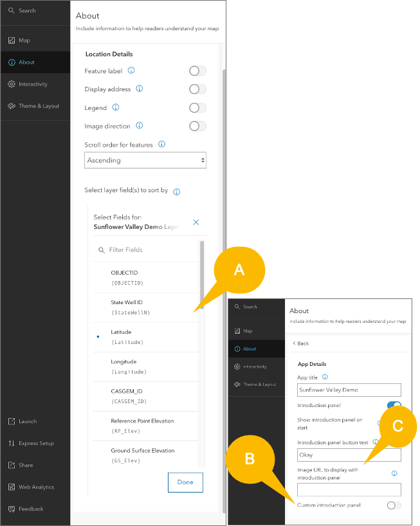This screenshot has width=420, height=526.
Task: Select the OBJECTID field
Action: pyautogui.click(x=145, y=277)
